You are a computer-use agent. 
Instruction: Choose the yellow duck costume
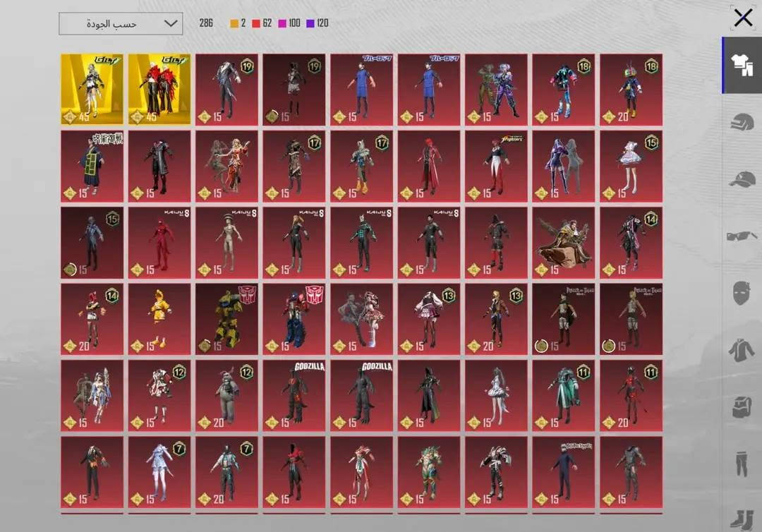point(159,319)
